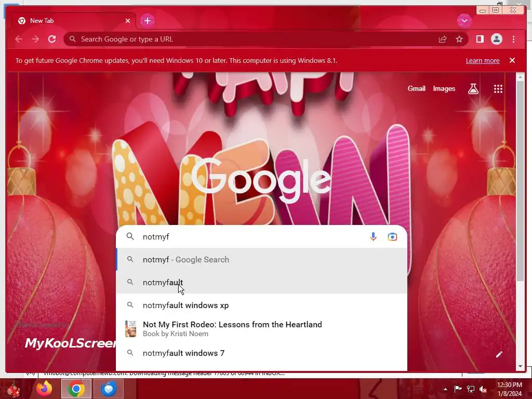The width and height of the screenshot is (532, 399).
Task: Open Search Labs flask icon
Action: click(473, 88)
